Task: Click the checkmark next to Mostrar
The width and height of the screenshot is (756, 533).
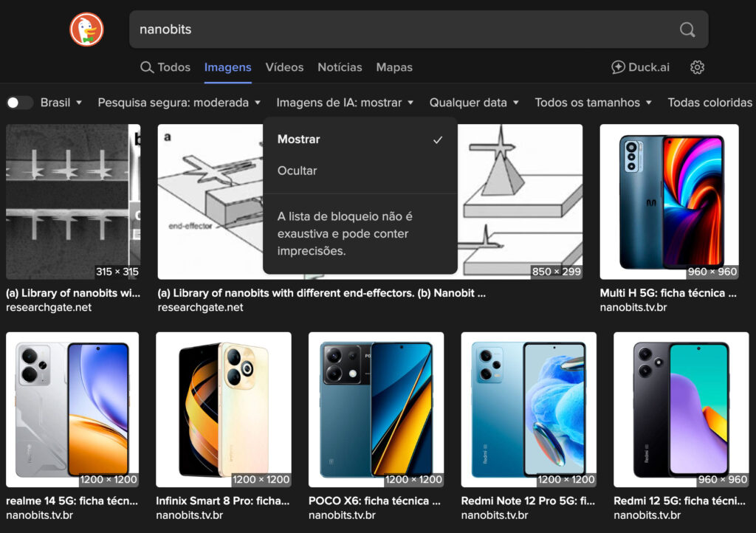Action: (x=438, y=139)
